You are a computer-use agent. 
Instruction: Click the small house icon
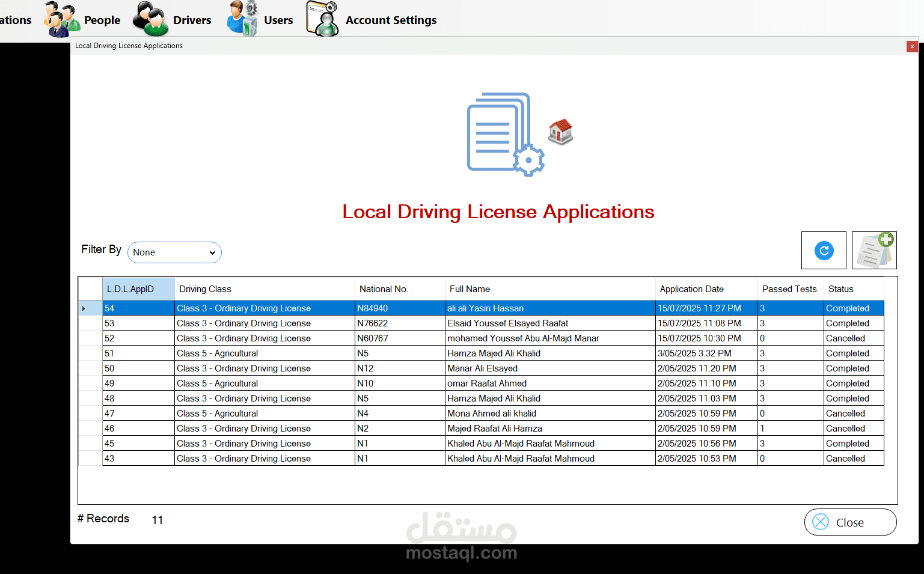pyautogui.click(x=560, y=132)
